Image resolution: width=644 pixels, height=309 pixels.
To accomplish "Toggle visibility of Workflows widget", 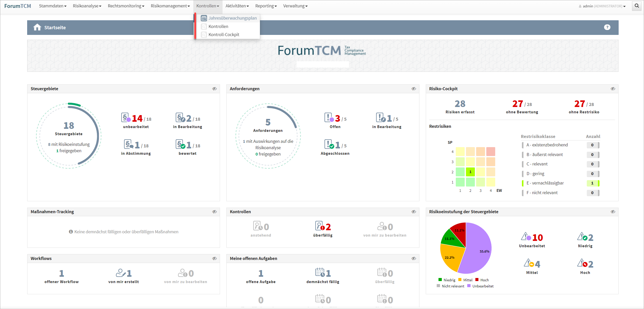I will coord(214,258).
